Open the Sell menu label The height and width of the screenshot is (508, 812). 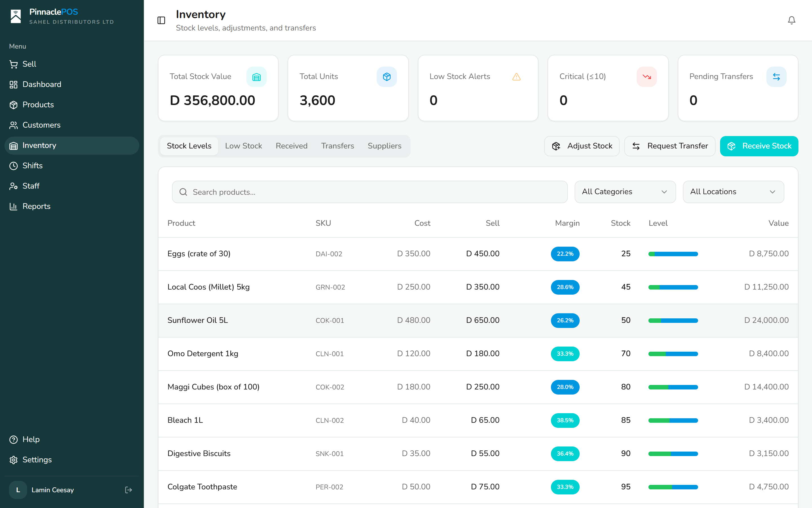[29, 64]
